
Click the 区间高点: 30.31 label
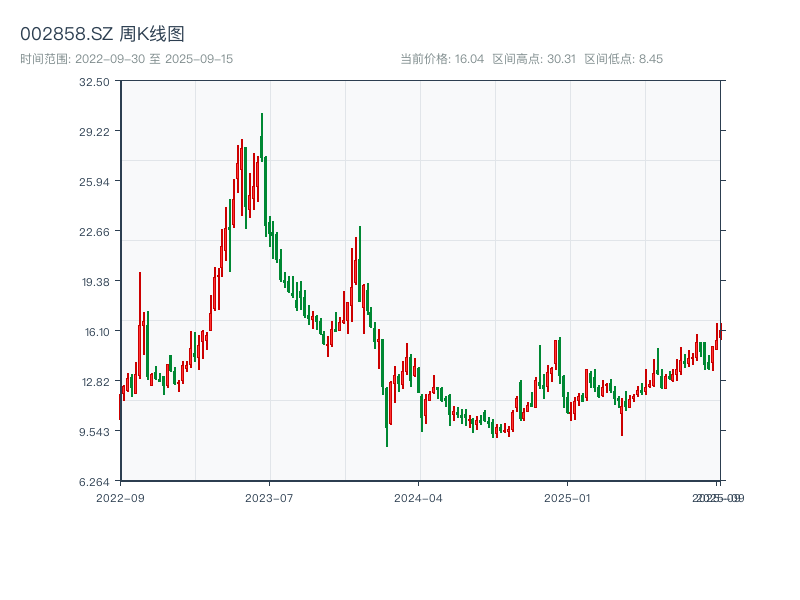(x=534, y=59)
